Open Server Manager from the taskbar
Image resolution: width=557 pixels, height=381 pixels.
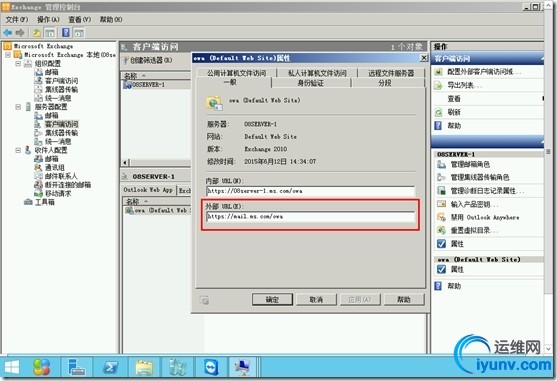coord(77,368)
